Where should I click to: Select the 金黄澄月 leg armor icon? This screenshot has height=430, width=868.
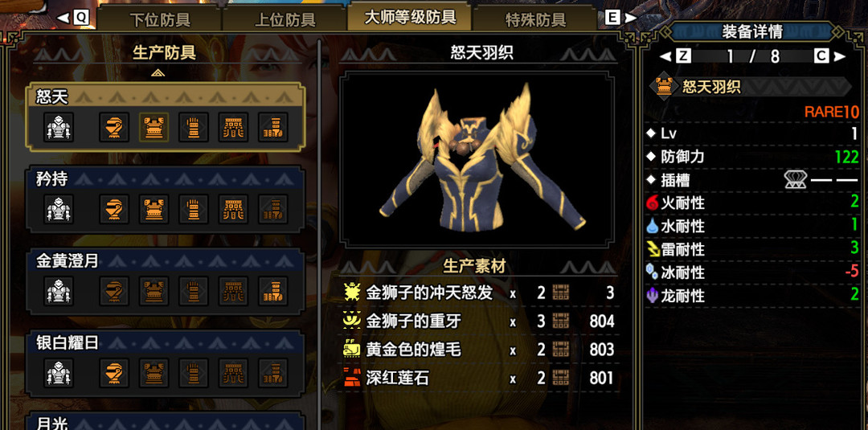pos(273,291)
